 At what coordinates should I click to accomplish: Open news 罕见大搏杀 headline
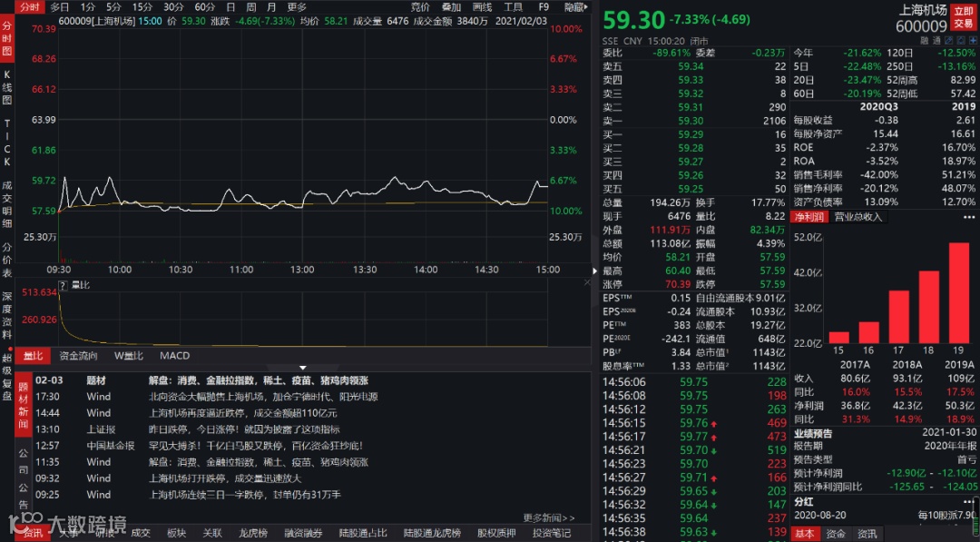click(x=256, y=445)
